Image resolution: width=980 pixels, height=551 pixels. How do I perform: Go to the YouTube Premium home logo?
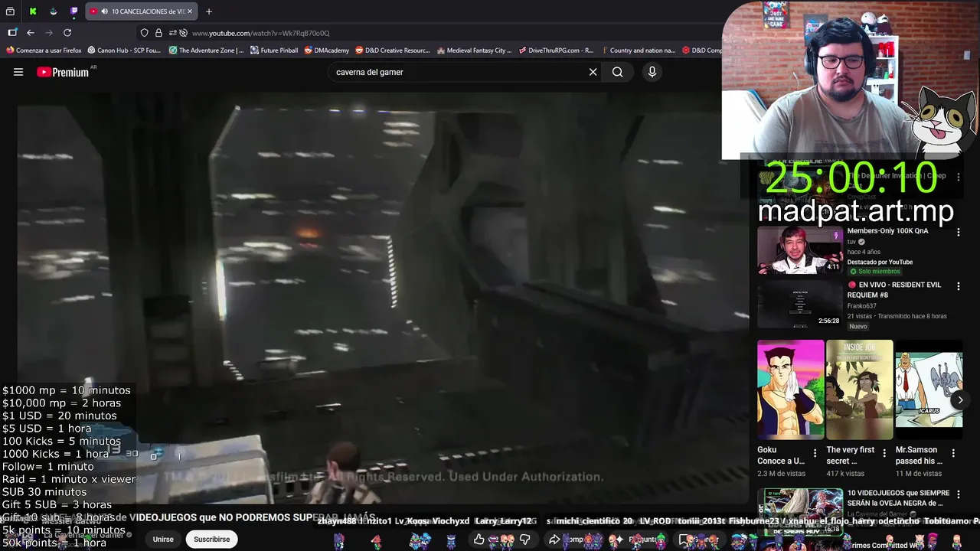(63, 72)
